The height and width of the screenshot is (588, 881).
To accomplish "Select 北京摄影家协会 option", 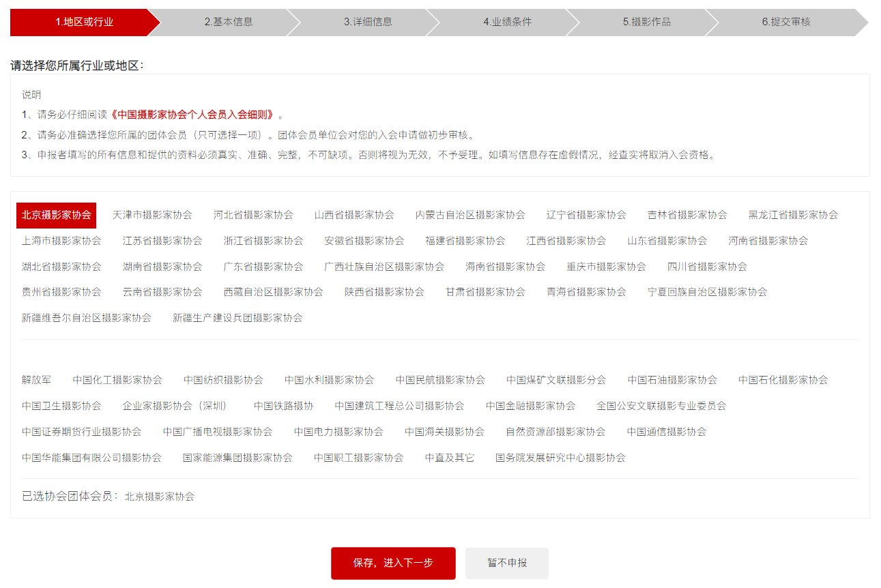I will (57, 215).
